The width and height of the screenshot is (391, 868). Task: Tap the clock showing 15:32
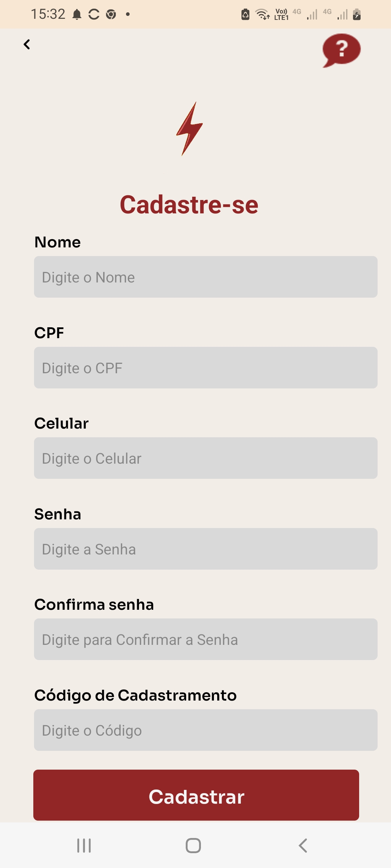[48, 14]
